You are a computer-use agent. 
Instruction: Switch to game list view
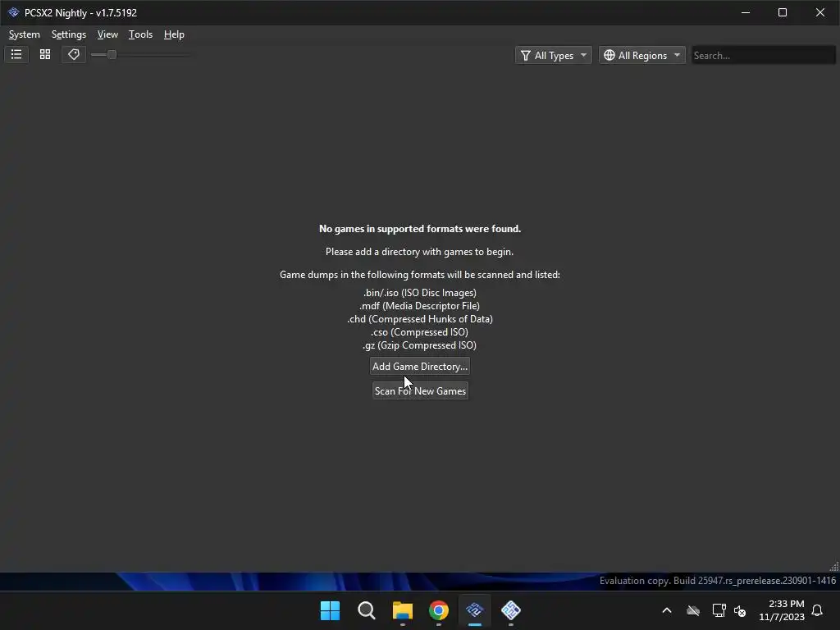(16, 55)
